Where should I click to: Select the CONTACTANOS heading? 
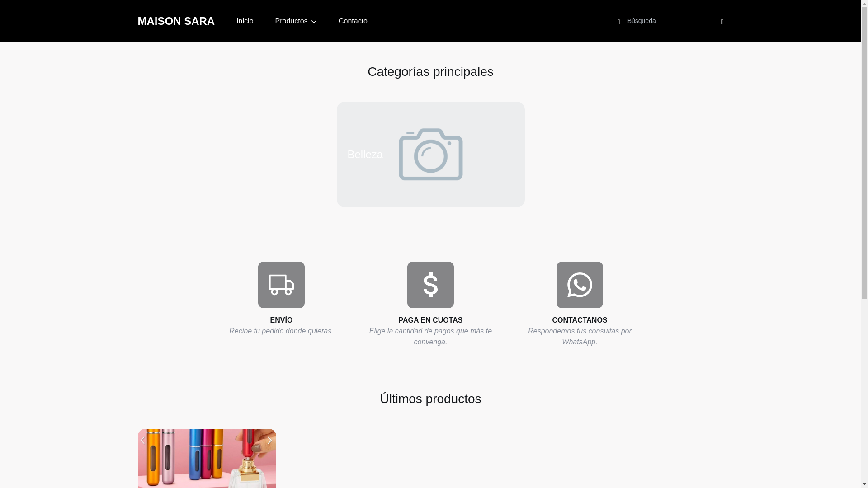580,320
